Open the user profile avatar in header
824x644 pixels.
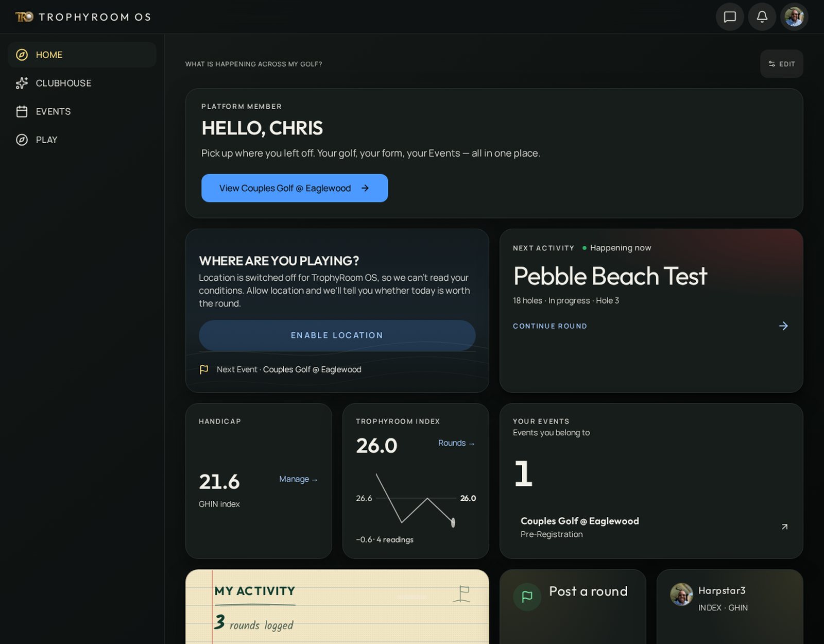coord(794,17)
